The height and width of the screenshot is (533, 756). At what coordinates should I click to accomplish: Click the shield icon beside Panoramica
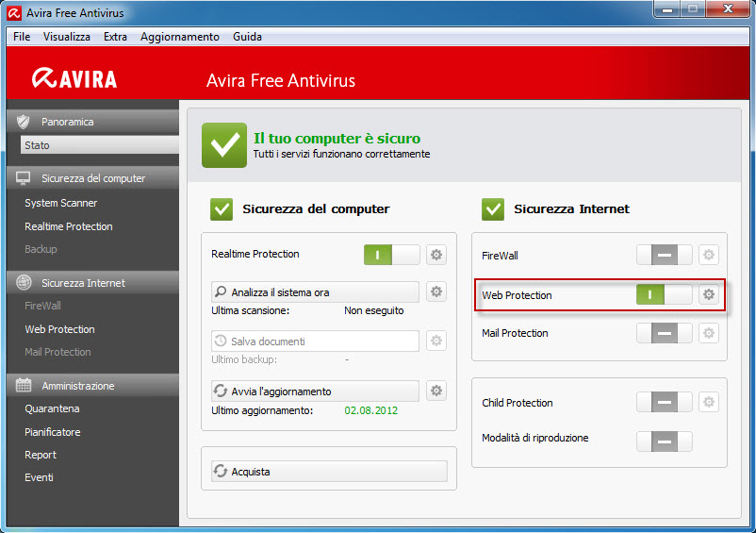(x=23, y=122)
